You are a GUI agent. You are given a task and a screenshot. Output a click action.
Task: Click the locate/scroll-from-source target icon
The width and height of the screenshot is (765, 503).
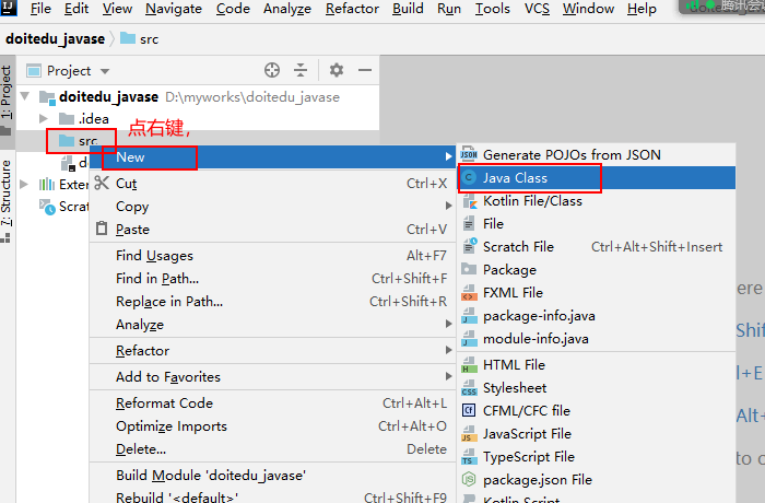click(272, 71)
